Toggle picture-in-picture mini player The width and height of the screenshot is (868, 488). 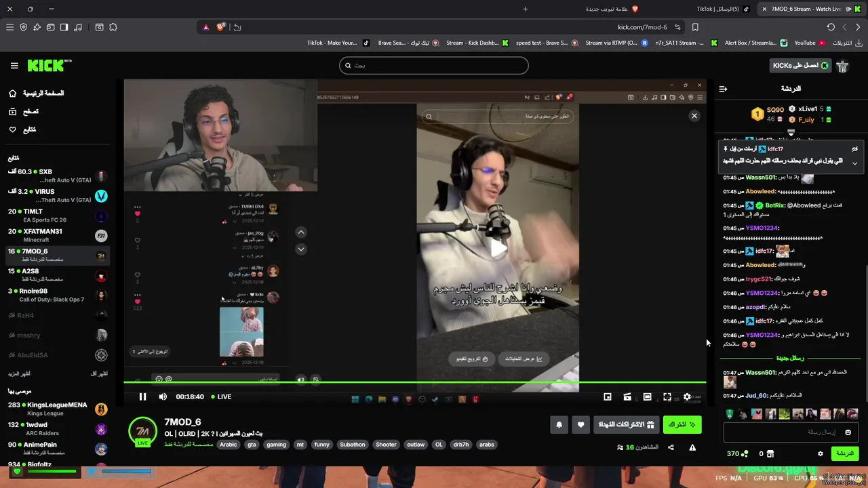click(x=608, y=396)
